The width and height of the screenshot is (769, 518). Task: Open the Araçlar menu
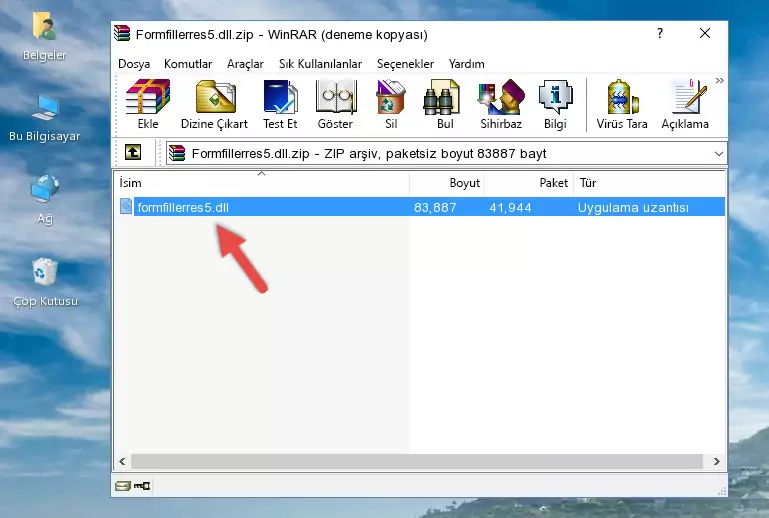pos(245,64)
